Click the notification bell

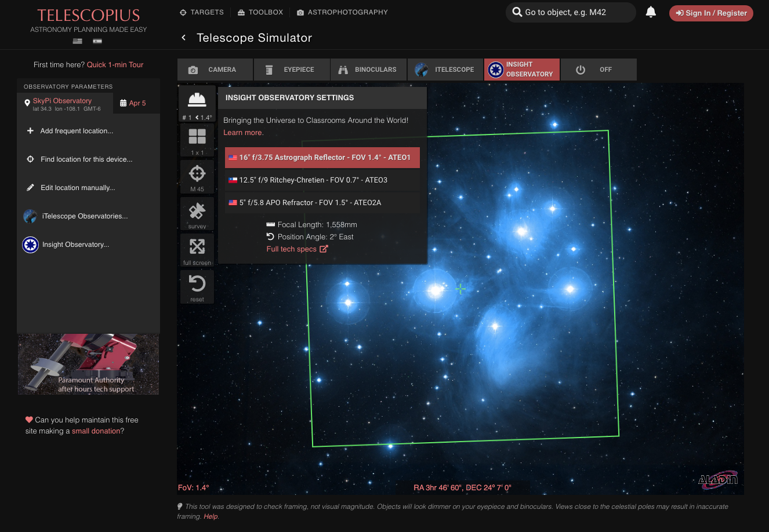coord(651,12)
